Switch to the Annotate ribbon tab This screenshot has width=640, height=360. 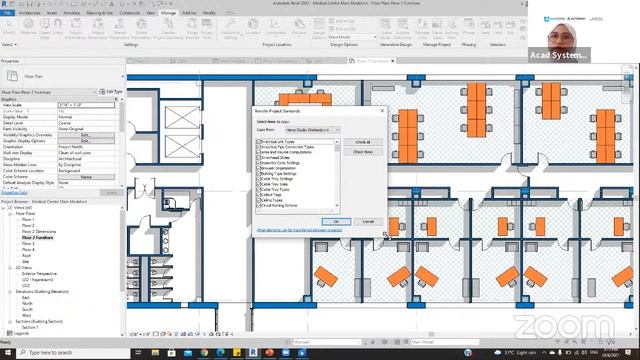72,13
